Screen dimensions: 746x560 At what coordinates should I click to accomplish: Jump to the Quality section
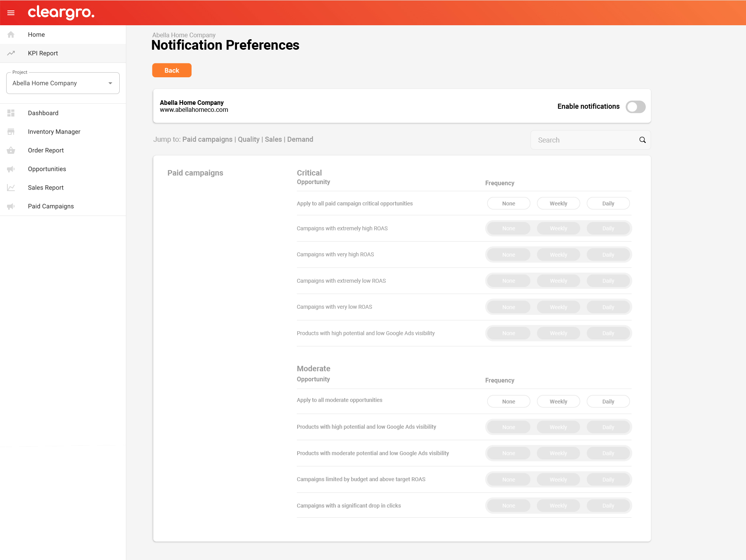pyautogui.click(x=248, y=139)
